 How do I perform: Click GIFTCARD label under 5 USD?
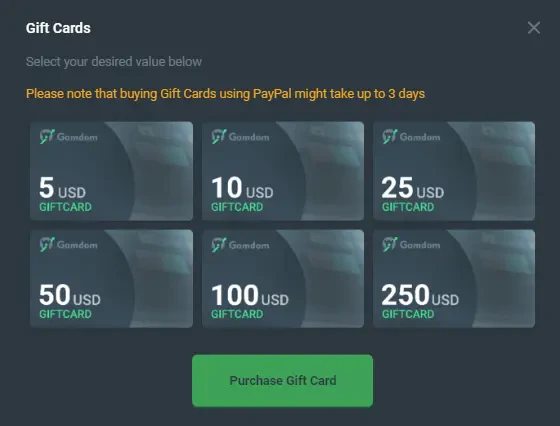pos(65,207)
